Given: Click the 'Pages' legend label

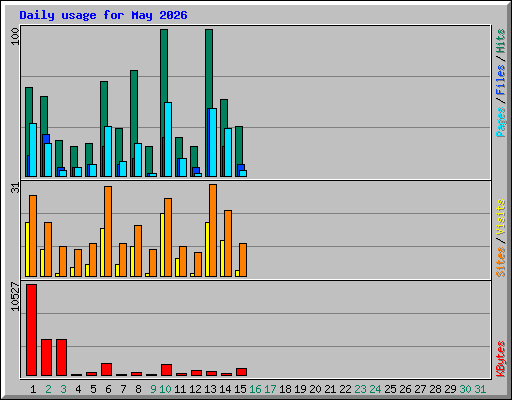Looking at the screenshot, I should [x=500, y=122].
